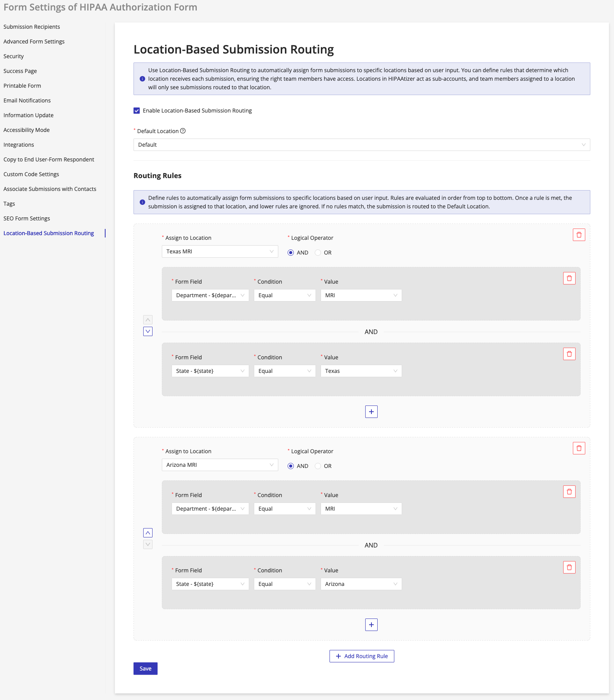Move Arizona MRI rule up

148,533
